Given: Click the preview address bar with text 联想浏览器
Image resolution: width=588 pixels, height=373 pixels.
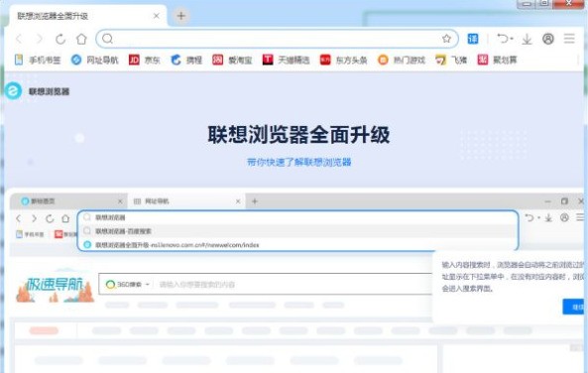Looking at the screenshot, I should click(x=298, y=217).
